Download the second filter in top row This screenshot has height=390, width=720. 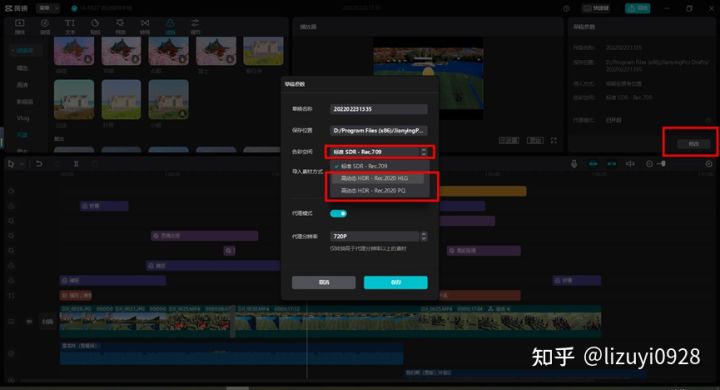135,59
